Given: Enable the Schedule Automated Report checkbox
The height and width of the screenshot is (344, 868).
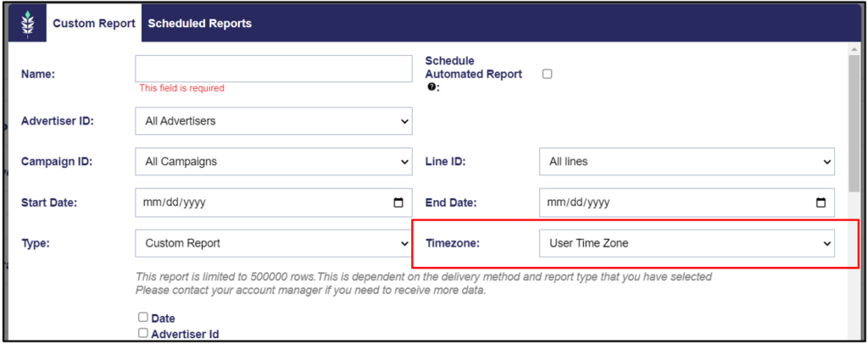Looking at the screenshot, I should coord(547,74).
